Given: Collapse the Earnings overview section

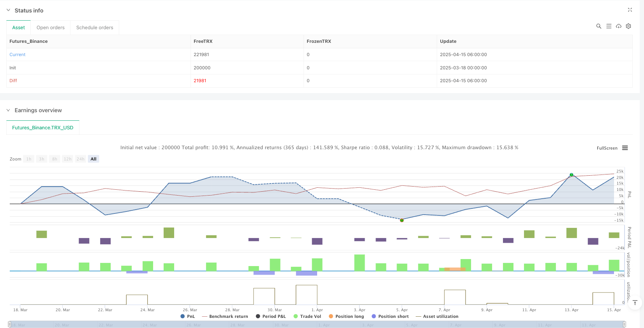Looking at the screenshot, I should point(8,110).
